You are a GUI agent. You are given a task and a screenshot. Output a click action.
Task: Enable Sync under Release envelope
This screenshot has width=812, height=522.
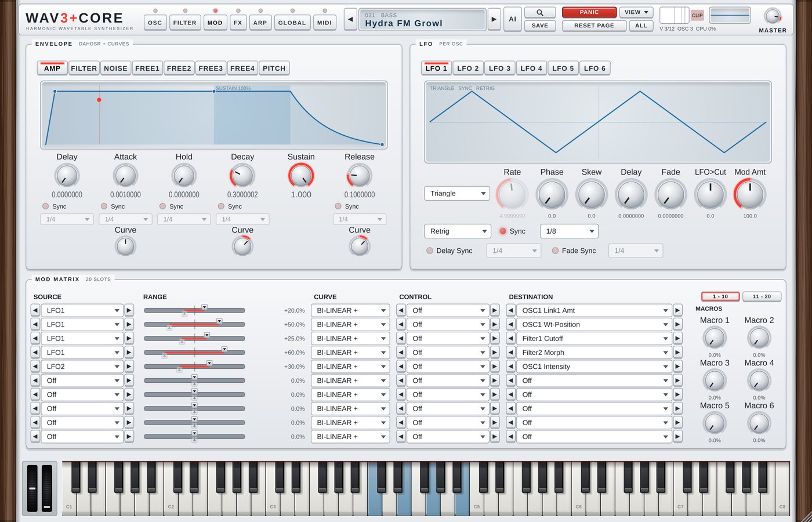(x=338, y=206)
